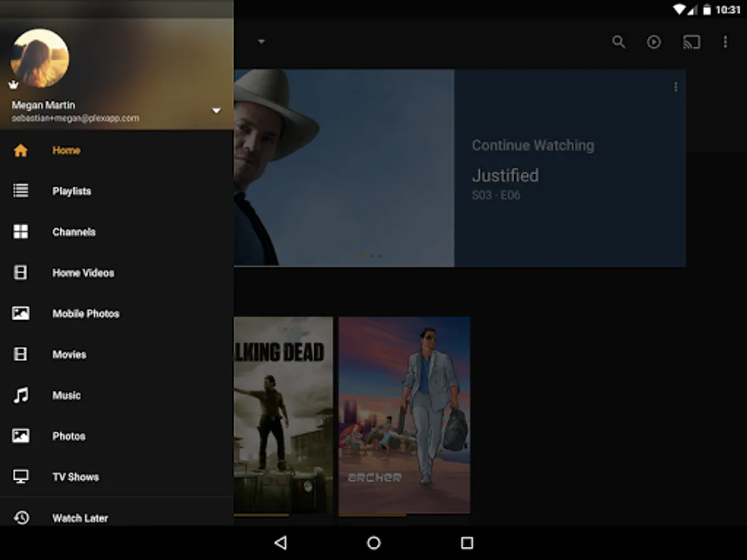Tap Megan Martin's profile avatar
Viewport: 747px width, 560px height.
point(40,58)
